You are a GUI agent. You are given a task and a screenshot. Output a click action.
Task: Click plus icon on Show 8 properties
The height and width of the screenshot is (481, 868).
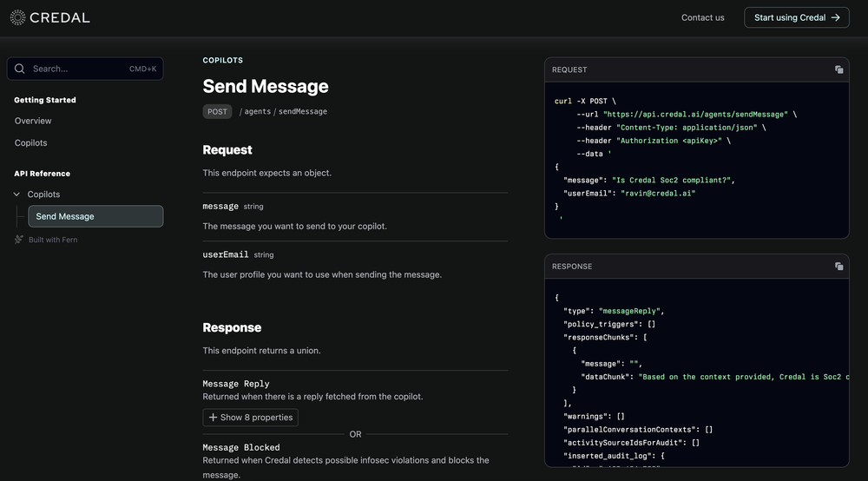click(213, 418)
